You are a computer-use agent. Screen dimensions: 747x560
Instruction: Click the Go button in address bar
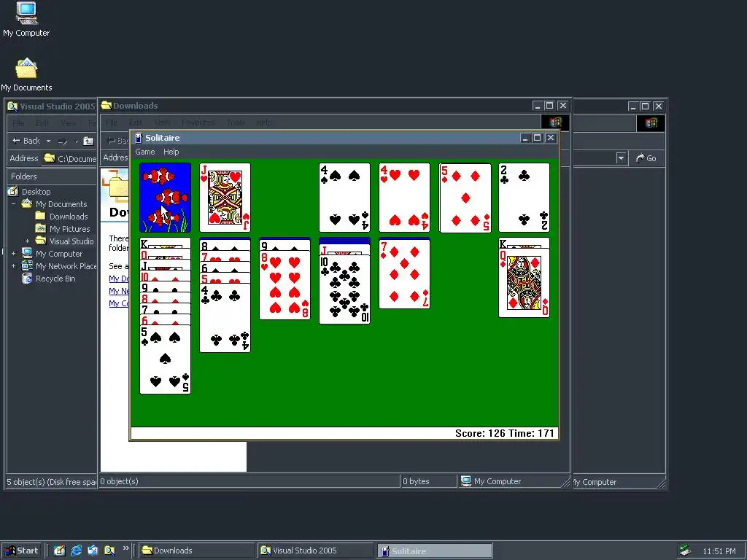click(x=646, y=158)
